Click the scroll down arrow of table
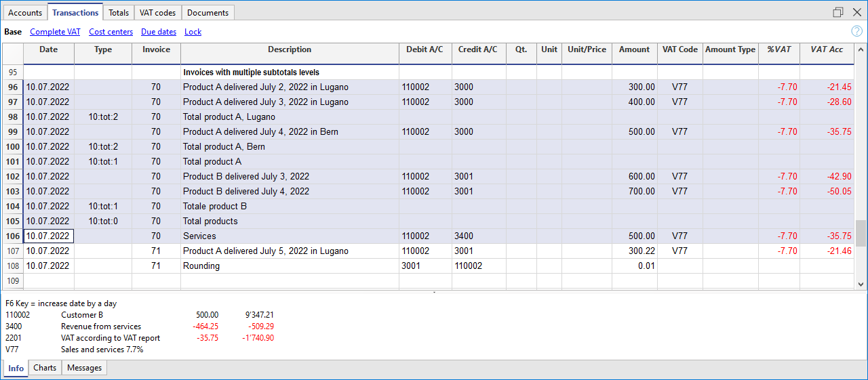Viewport: 868px width, 380px height. [x=861, y=284]
